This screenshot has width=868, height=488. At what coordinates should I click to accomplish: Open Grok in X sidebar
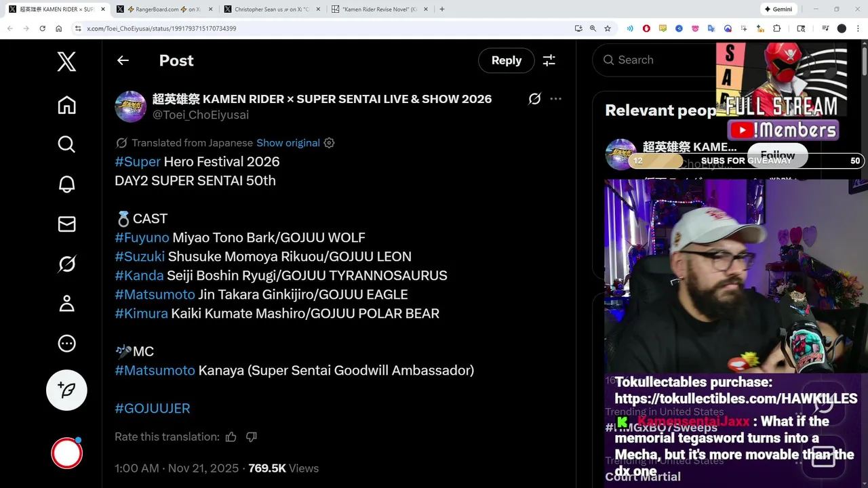coord(66,264)
